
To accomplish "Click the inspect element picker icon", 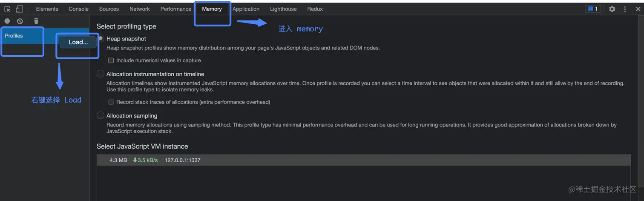I will (7, 9).
